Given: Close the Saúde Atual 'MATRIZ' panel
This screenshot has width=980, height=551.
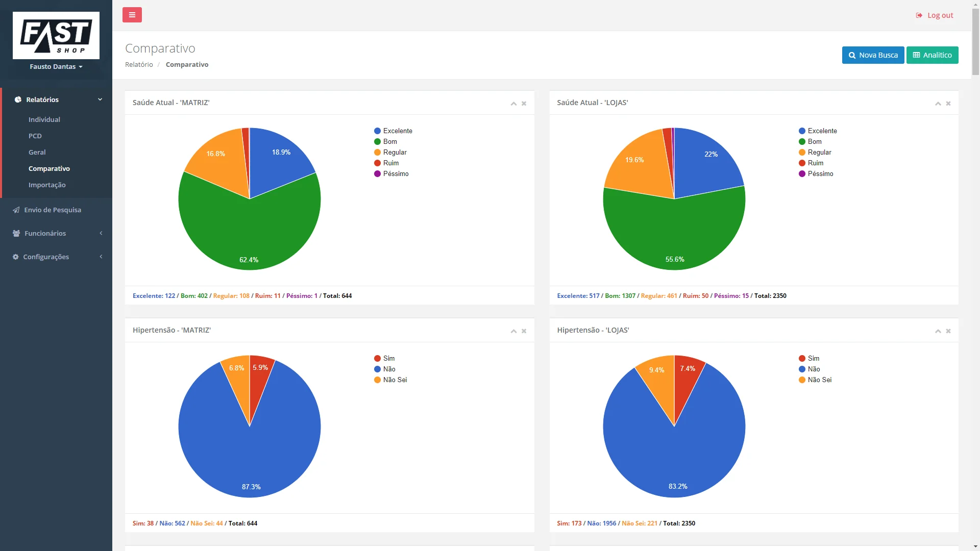Looking at the screenshot, I should [524, 104].
